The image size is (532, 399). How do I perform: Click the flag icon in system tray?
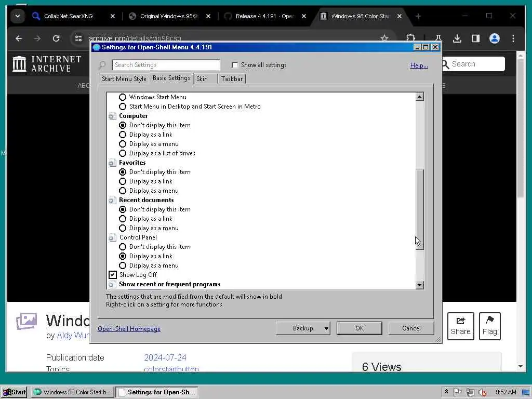click(457, 392)
